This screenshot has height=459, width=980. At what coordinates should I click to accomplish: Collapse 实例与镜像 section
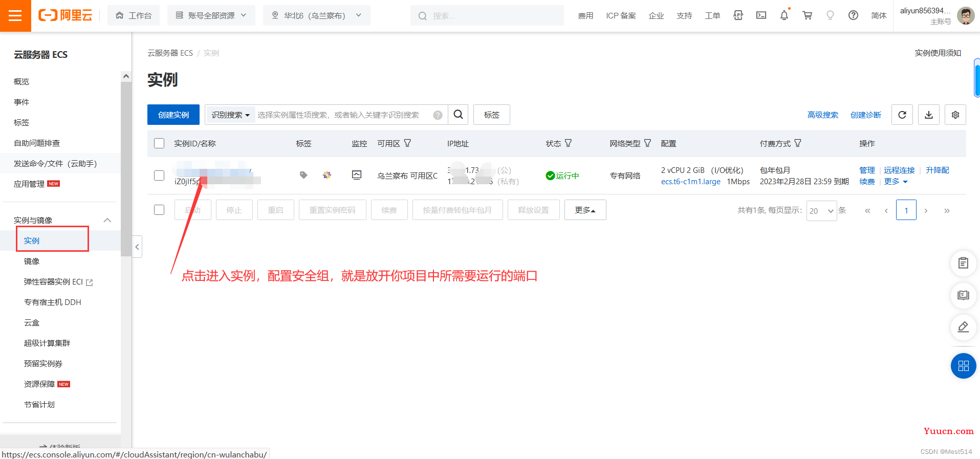[x=107, y=220]
